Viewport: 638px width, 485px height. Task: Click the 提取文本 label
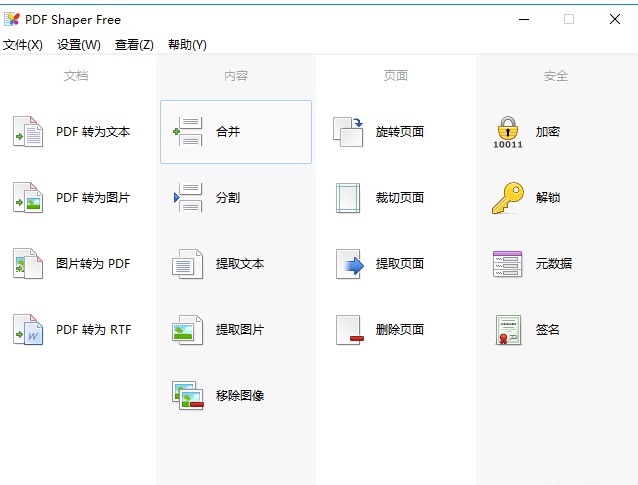tap(240, 263)
